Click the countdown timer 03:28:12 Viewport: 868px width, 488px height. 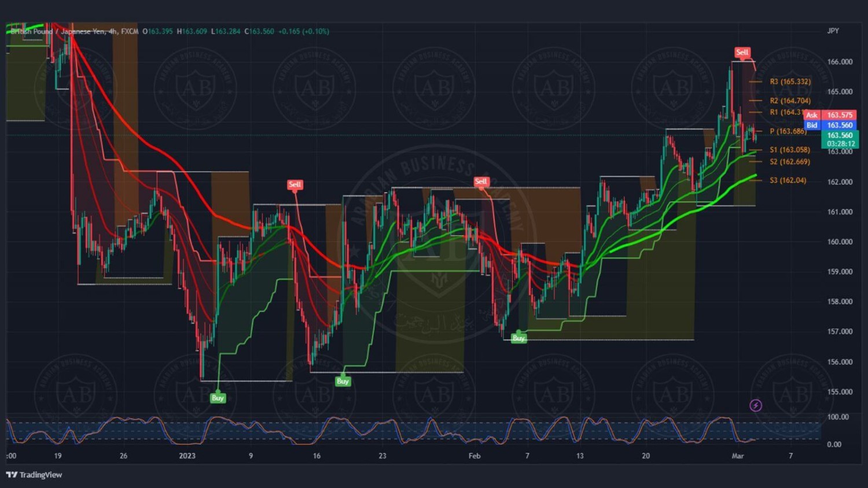coord(840,144)
